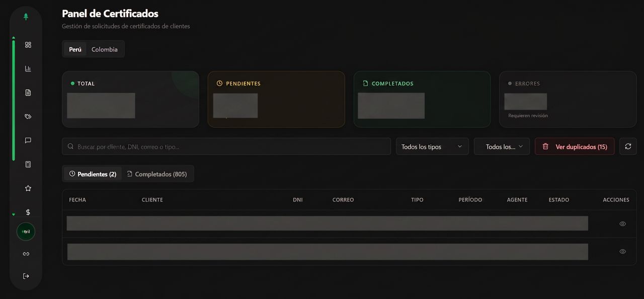Click the green tree logo in sidebar
Image resolution: width=644 pixels, height=299 pixels.
tap(26, 17)
